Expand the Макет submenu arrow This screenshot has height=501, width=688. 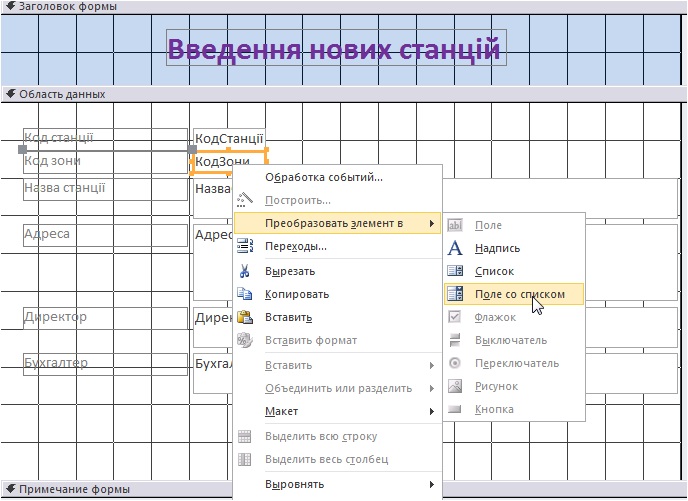[x=431, y=411]
